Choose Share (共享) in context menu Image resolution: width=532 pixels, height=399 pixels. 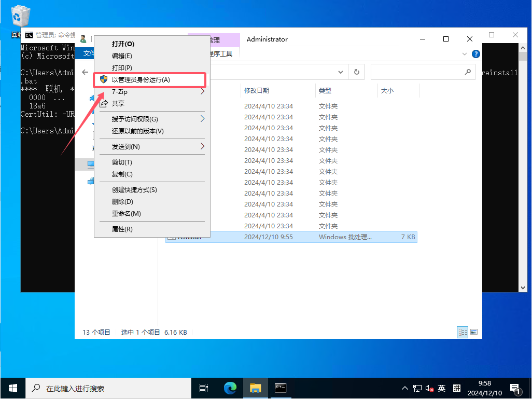(151, 103)
